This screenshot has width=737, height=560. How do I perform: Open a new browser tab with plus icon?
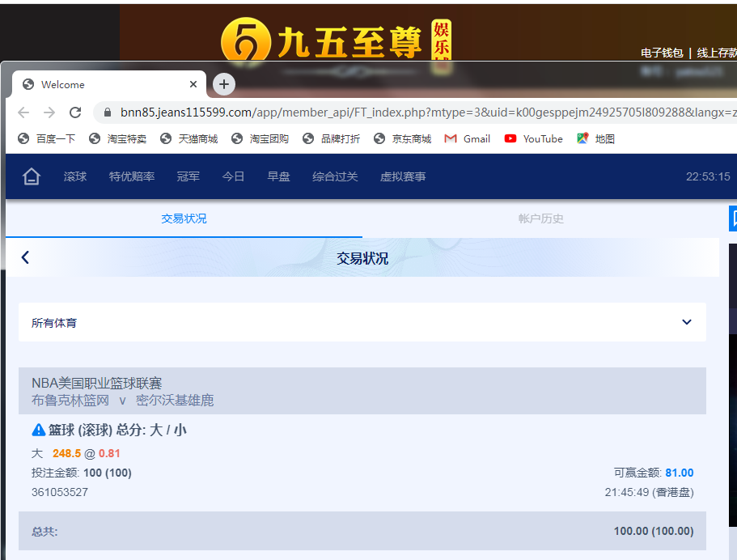point(224,84)
